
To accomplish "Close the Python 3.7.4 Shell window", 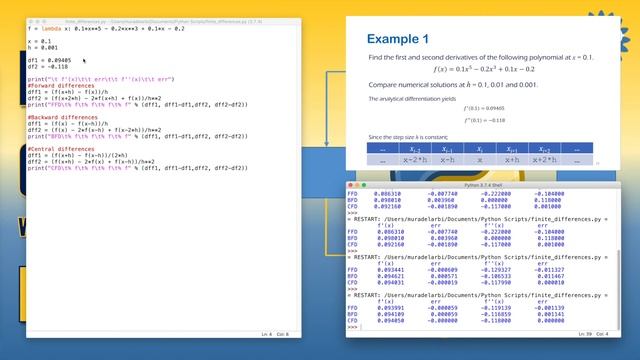I will (350, 185).
